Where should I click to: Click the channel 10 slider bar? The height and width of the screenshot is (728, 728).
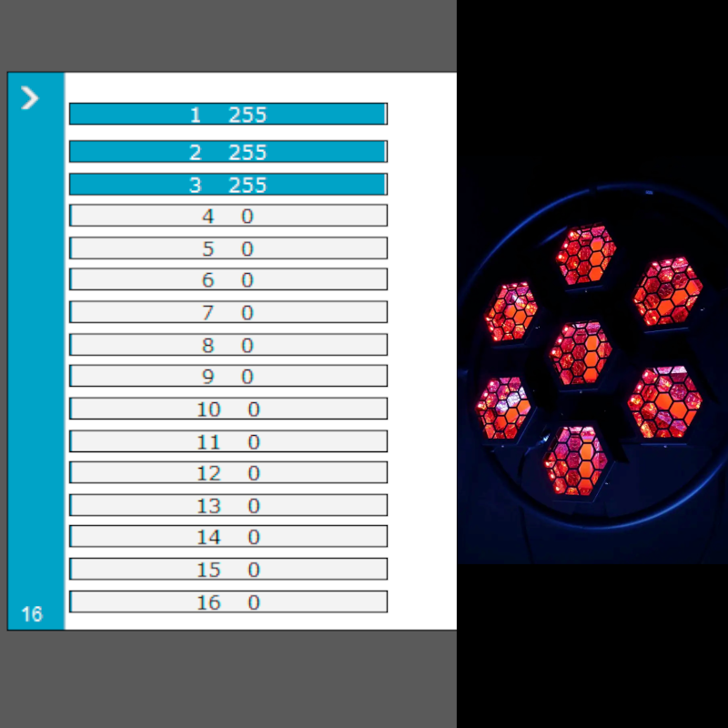click(x=228, y=409)
